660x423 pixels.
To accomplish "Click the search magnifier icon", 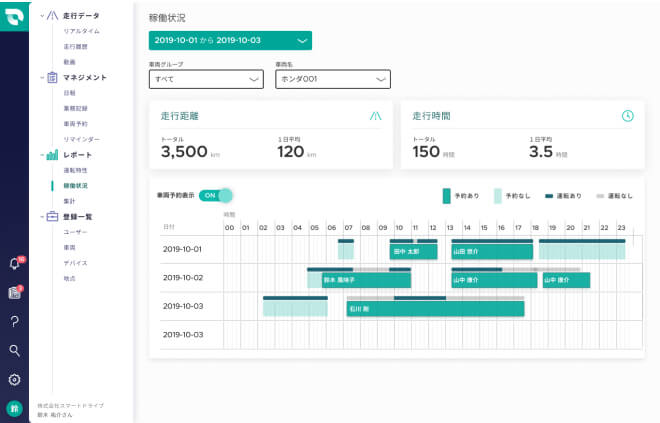I will (14, 351).
